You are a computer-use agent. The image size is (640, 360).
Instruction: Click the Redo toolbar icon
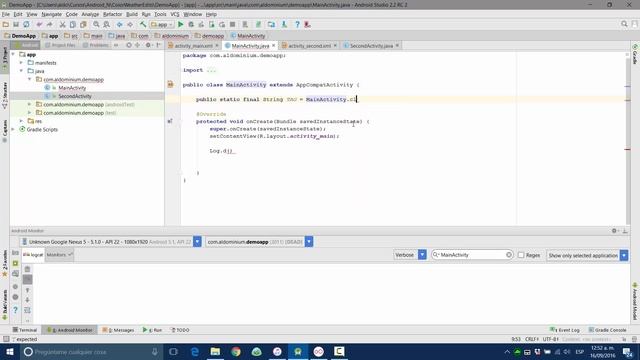tap(49, 24)
